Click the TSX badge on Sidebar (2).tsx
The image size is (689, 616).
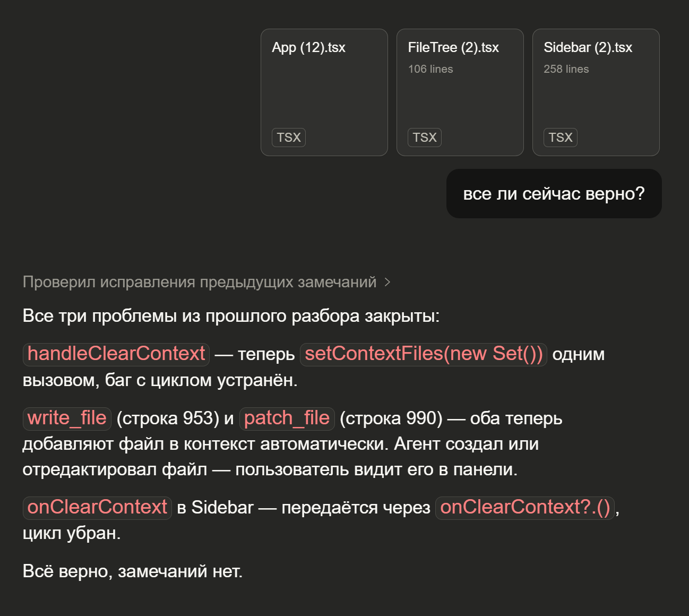point(560,138)
